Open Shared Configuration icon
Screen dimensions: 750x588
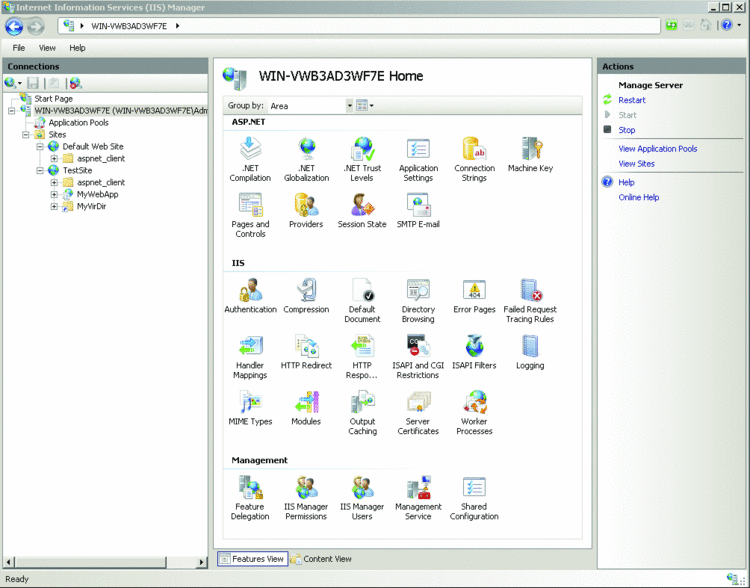(474, 489)
